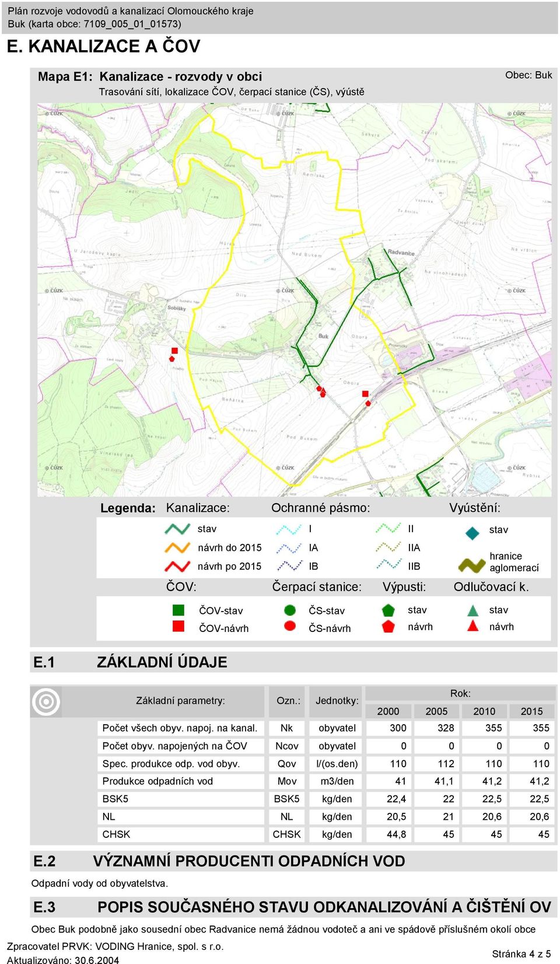This screenshot has width=560, height=964.
Task: Click the 'Legenda:' label
Action: click(x=128, y=508)
